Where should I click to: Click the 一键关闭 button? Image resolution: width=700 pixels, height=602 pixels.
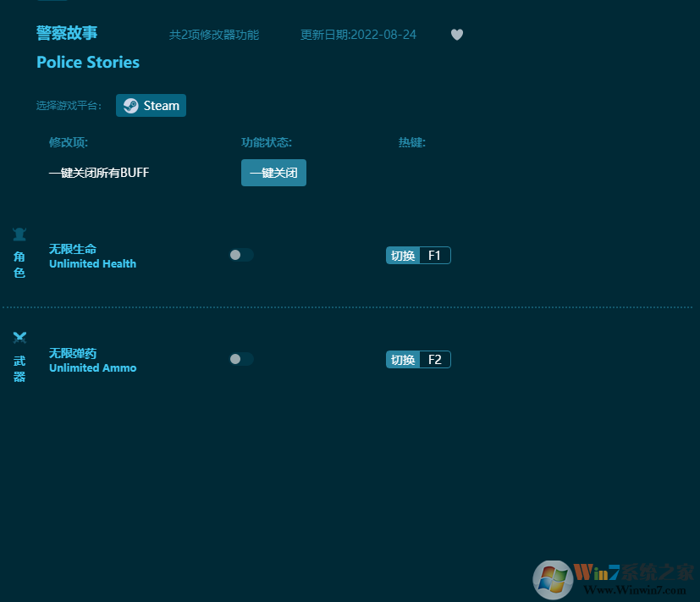click(273, 173)
